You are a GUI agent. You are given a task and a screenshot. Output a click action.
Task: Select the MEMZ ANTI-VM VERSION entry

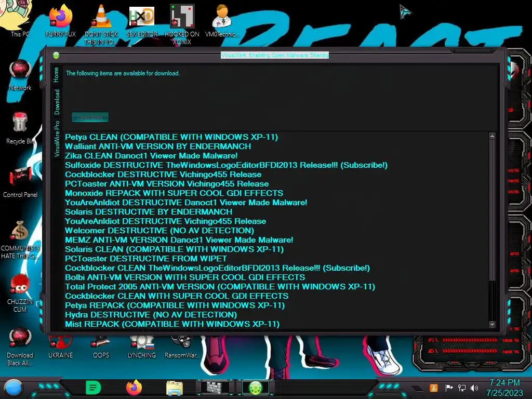[179, 240]
